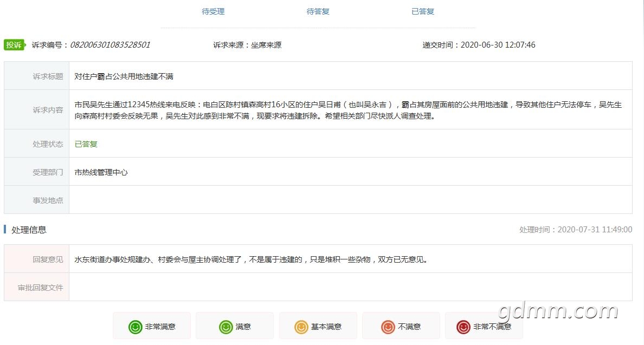
Task: Rate the reply as 满意
Action: pos(235,326)
